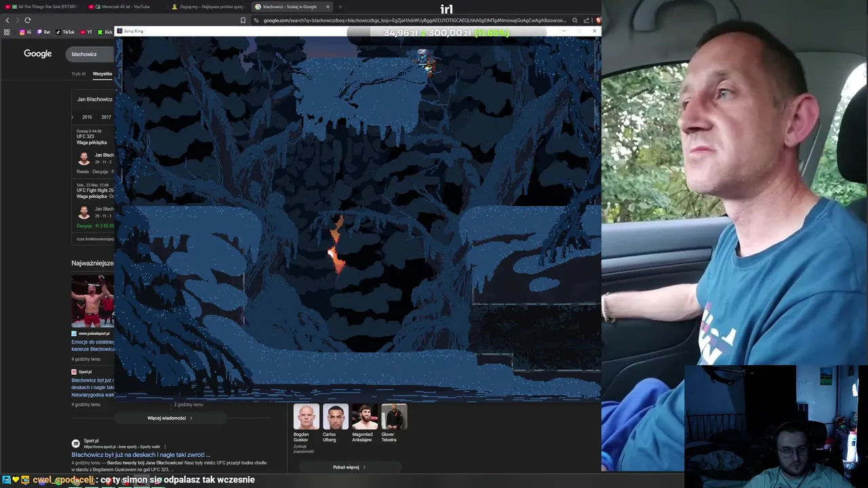This screenshot has width=868, height=488.
Task: Open the YT YouTube bookmark
Action: pos(86,32)
